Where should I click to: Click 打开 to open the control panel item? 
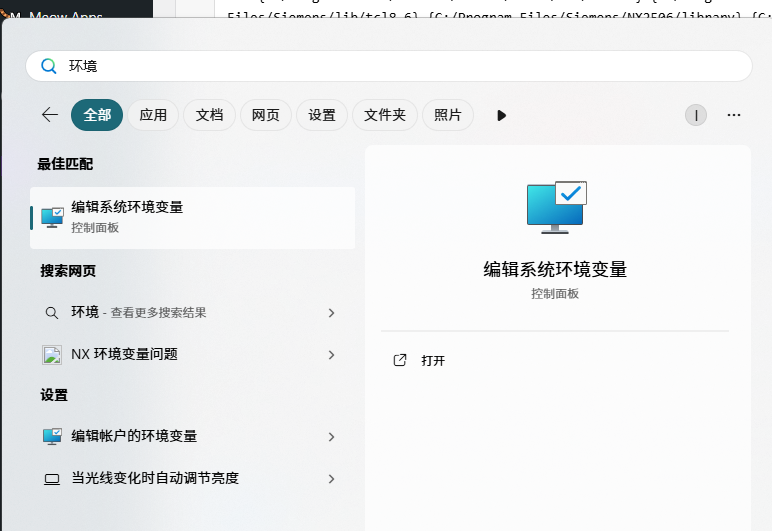(x=433, y=361)
